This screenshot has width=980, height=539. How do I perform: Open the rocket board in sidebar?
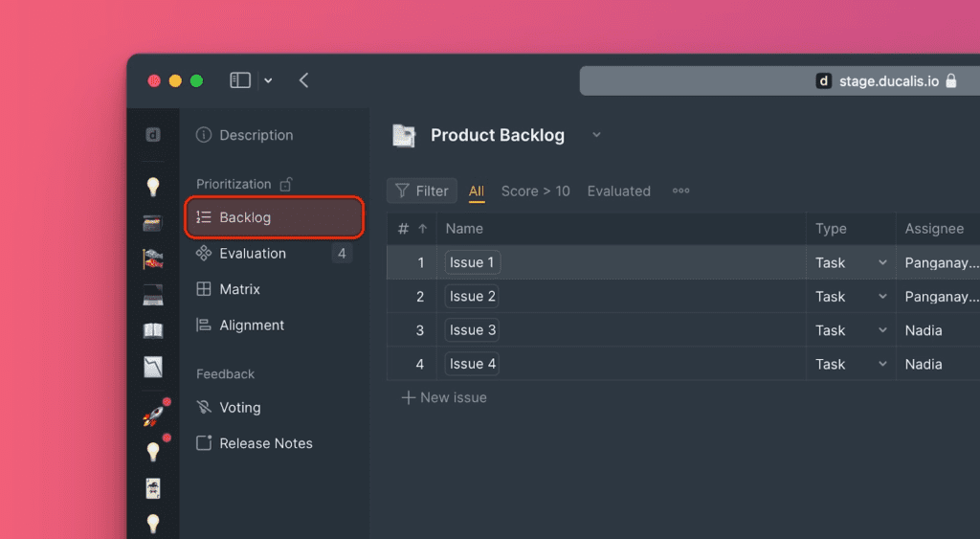153,415
